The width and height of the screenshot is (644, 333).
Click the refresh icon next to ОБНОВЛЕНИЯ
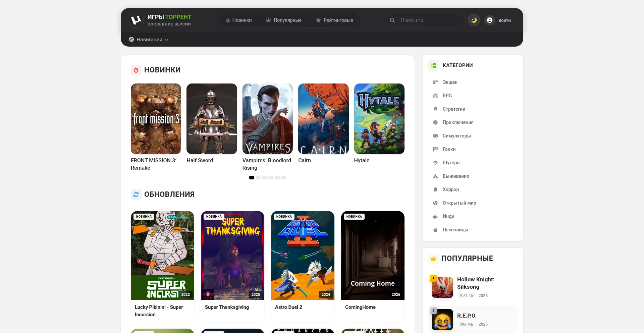[136, 195]
